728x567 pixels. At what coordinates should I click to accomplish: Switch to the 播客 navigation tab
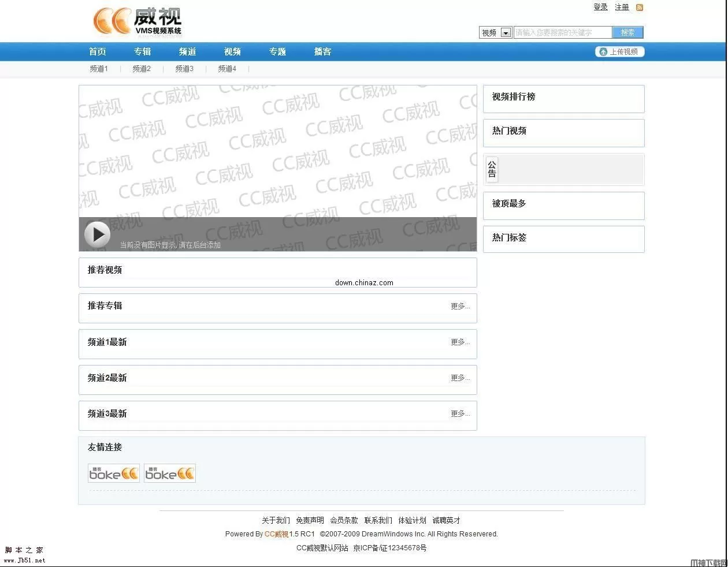pos(322,51)
